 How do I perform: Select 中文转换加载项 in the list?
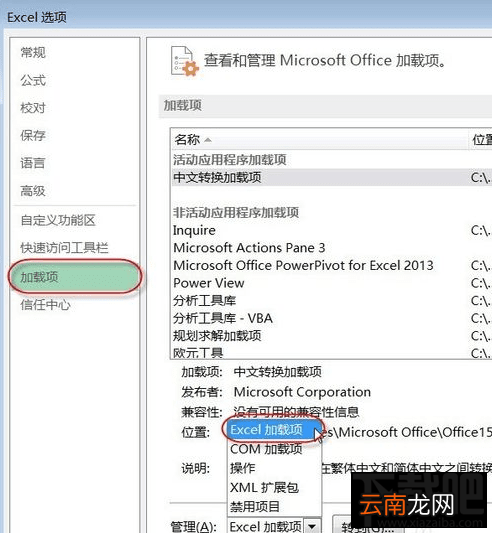(x=332, y=177)
